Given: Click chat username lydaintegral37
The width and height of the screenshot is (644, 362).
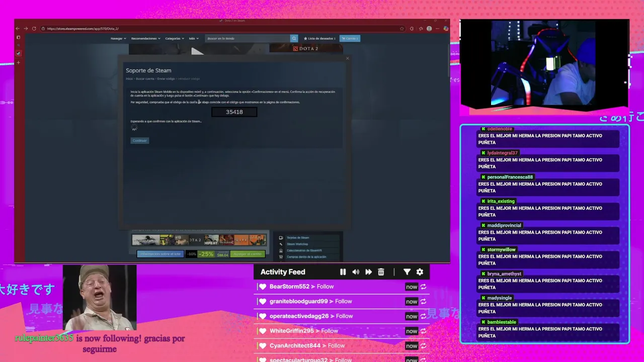Looking at the screenshot, I should [502, 153].
